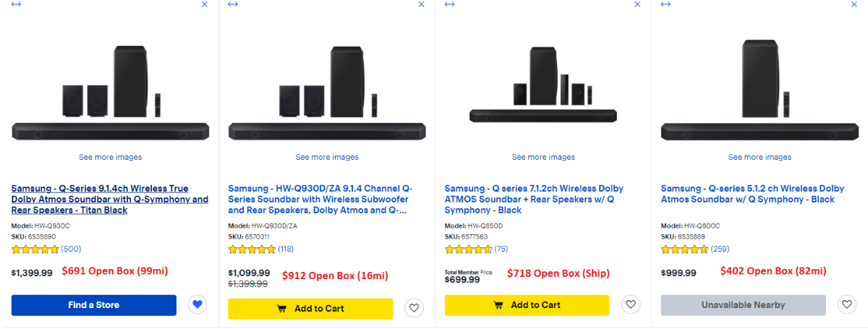Click swap arrows icon on HW-Q850D column
This screenshot has width=868, height=329.
pos(449,4)
